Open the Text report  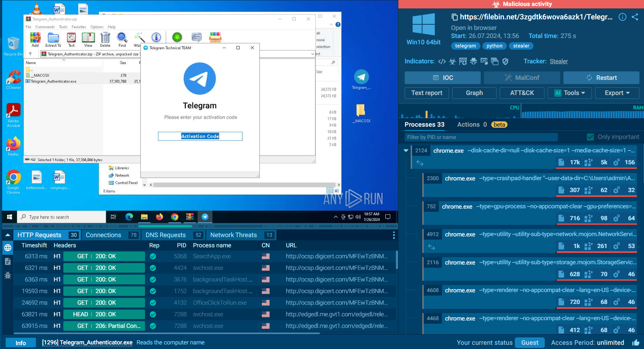point(427,93)
